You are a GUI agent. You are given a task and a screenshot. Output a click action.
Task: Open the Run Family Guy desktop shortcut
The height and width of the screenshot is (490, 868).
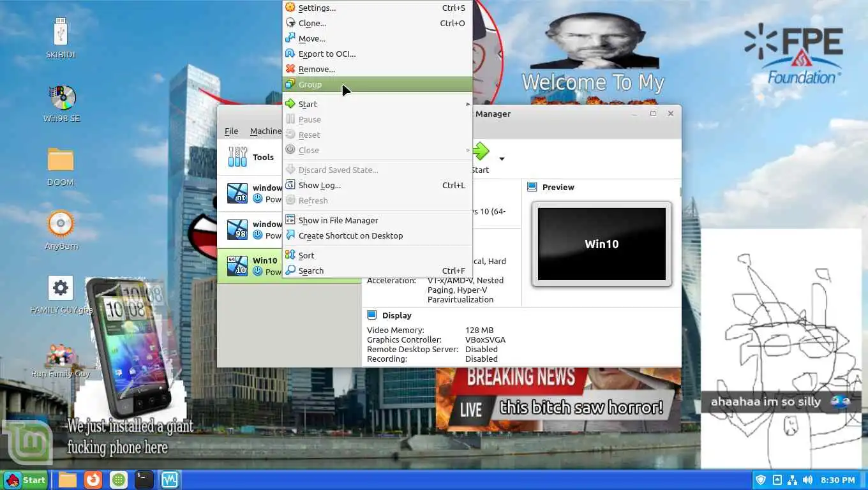coord(61,360)
